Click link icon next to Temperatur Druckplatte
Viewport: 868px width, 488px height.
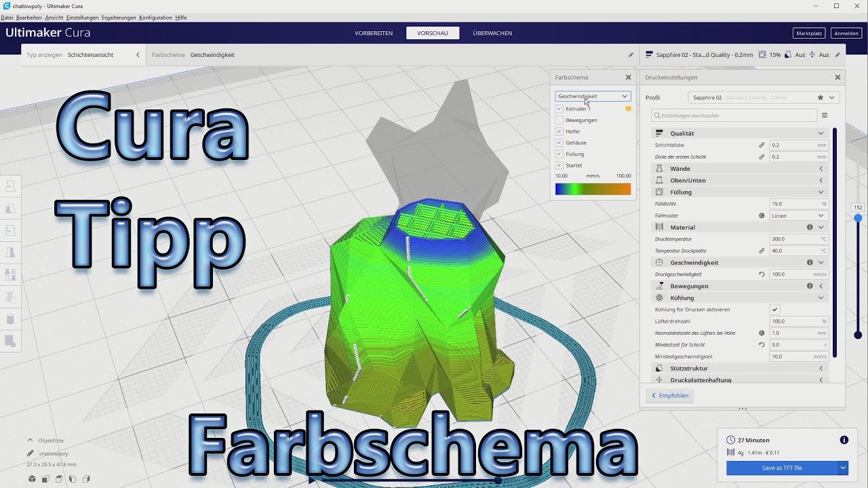pyautogui.click(x=762, y=251)
